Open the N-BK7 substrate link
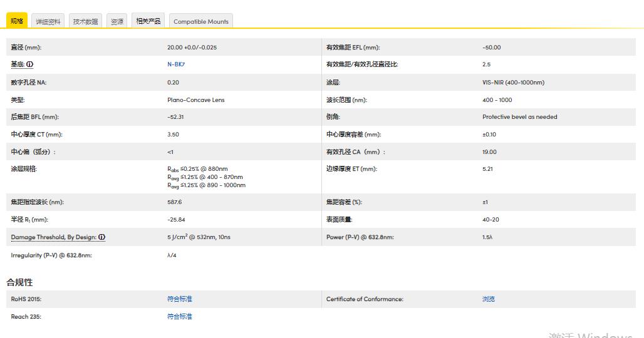This screenshot has width=644, height=338. (x=176, y=64)
